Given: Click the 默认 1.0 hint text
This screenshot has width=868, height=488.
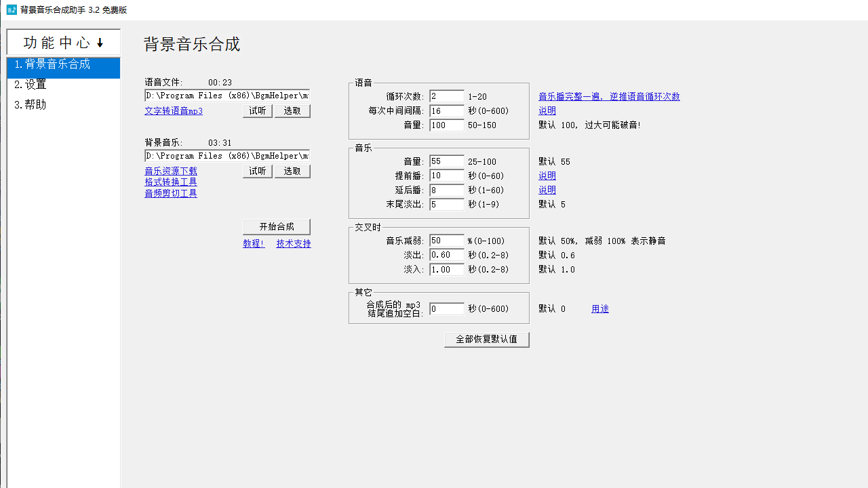Looking at the screenshot, I should [x=557, y=270].
